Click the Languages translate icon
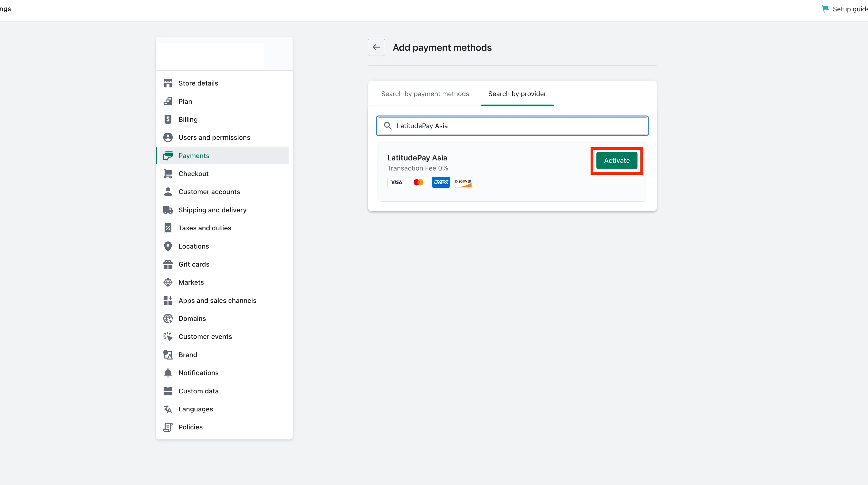868x485 pixels. coord(168,409)
